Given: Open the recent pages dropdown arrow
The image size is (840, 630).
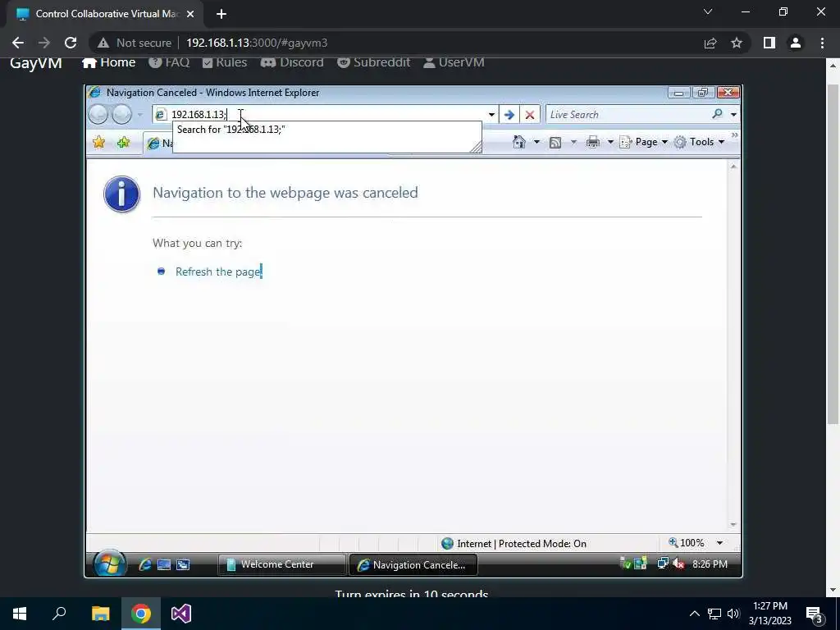Looking at the screenshot, I should [139, 115].
